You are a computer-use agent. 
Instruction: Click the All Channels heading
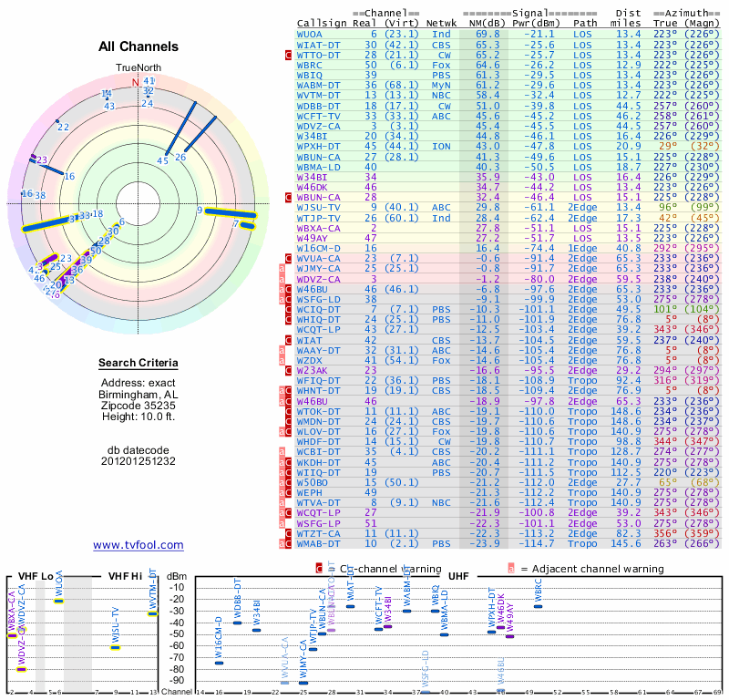click(x=139, y=46)
